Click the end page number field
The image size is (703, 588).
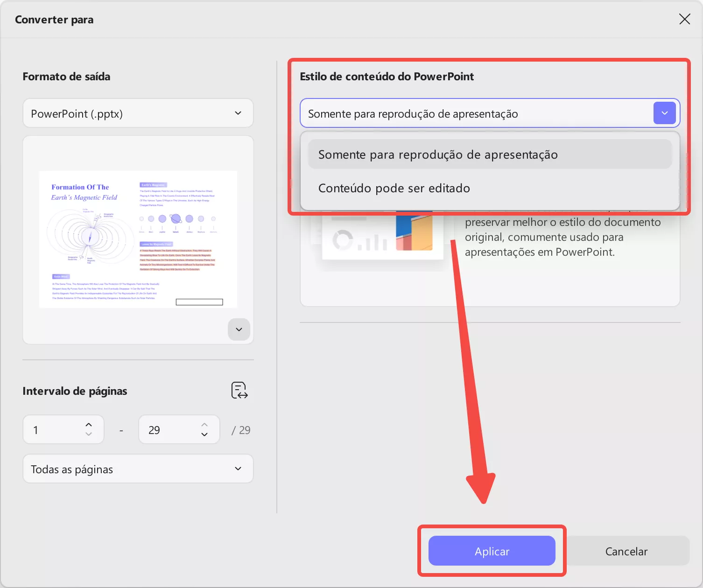[x=163, y=429]
